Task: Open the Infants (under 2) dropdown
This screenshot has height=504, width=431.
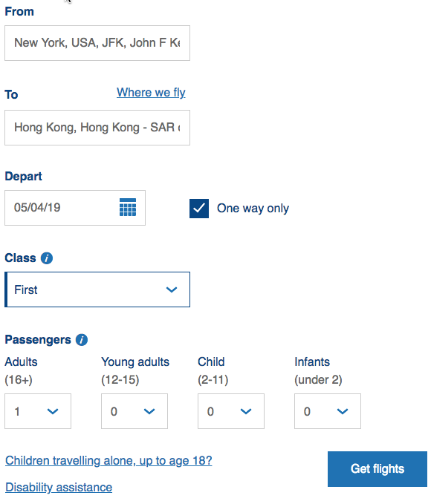Action: [x=328, y=411]
